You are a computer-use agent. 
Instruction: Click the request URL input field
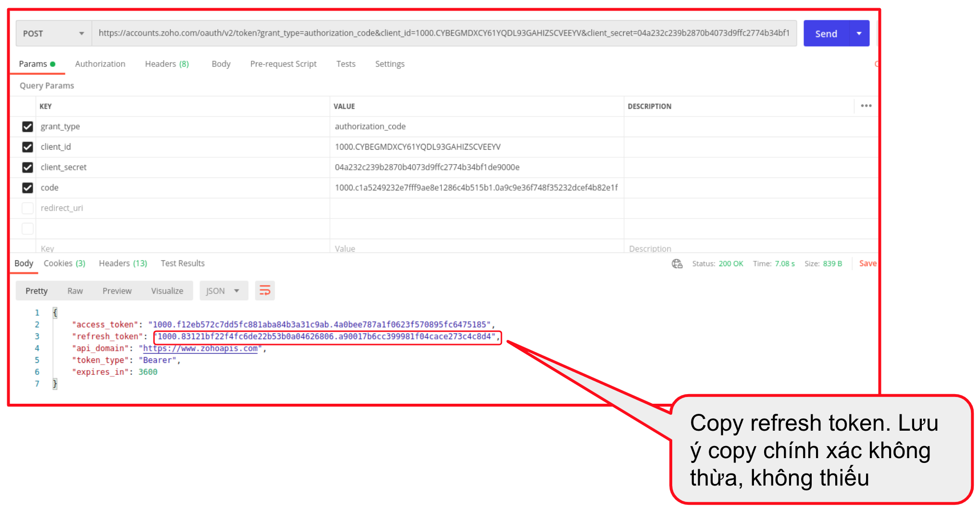(443, 33)
